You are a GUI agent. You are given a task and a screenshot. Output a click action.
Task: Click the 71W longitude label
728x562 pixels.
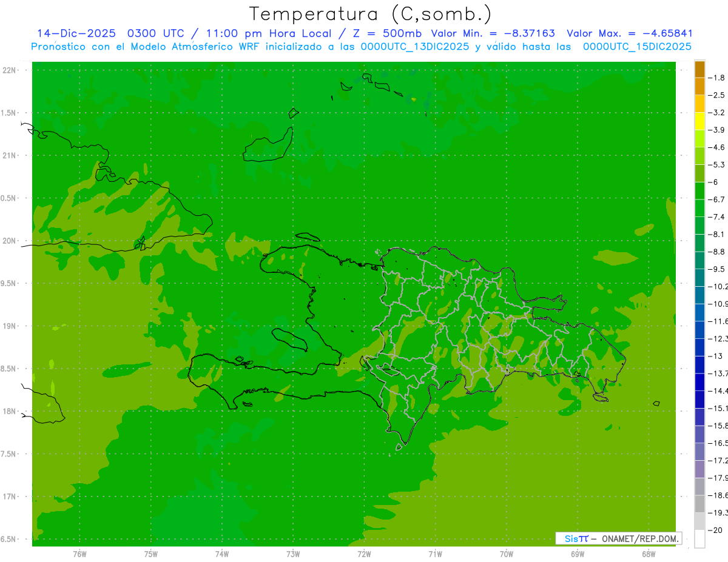[x=435, y=554]
